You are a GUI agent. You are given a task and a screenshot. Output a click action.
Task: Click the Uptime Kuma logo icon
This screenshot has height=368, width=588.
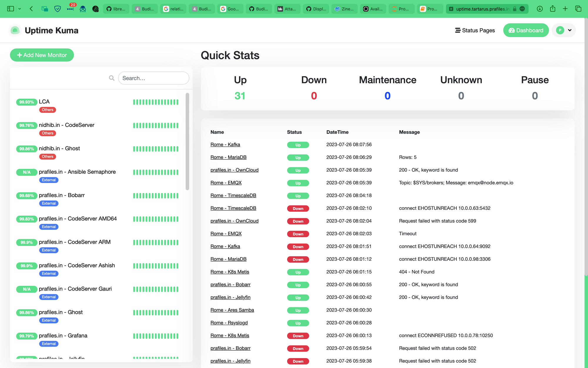pyautogui.click(x=15, y=30)
